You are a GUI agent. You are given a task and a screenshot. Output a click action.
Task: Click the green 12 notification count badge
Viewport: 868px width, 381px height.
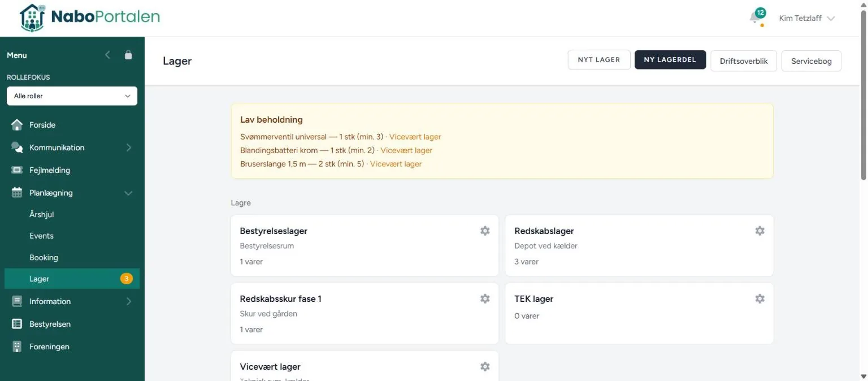point(761,12)
